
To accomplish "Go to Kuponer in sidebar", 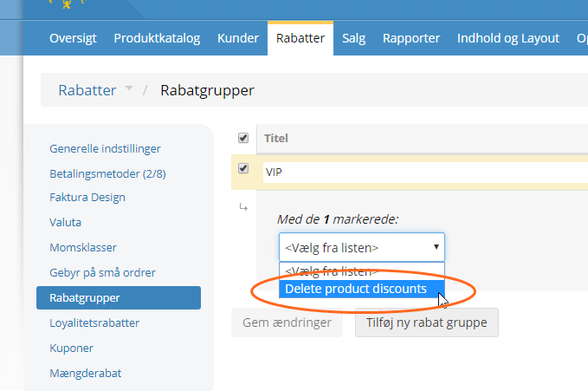I will 71,349.
